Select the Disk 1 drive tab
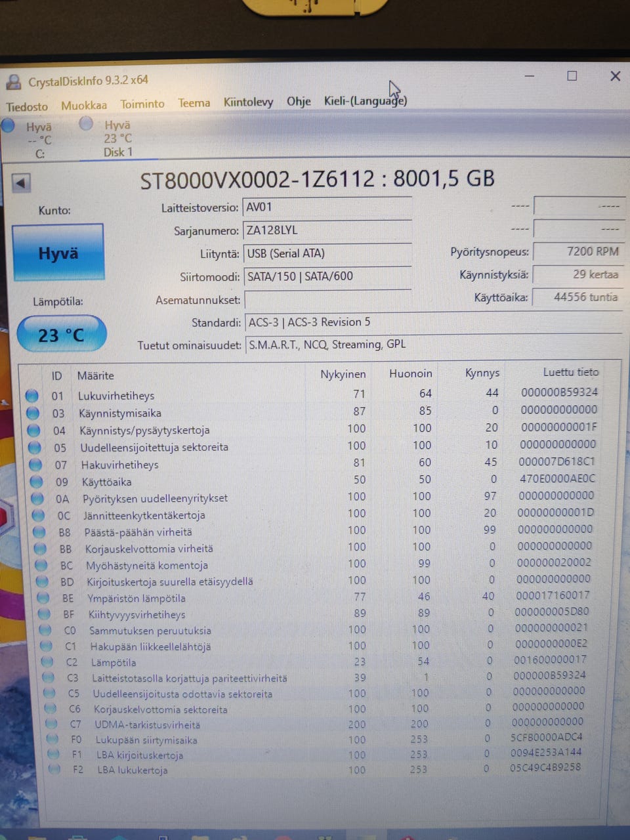630x840 pixels. point(117,138)
